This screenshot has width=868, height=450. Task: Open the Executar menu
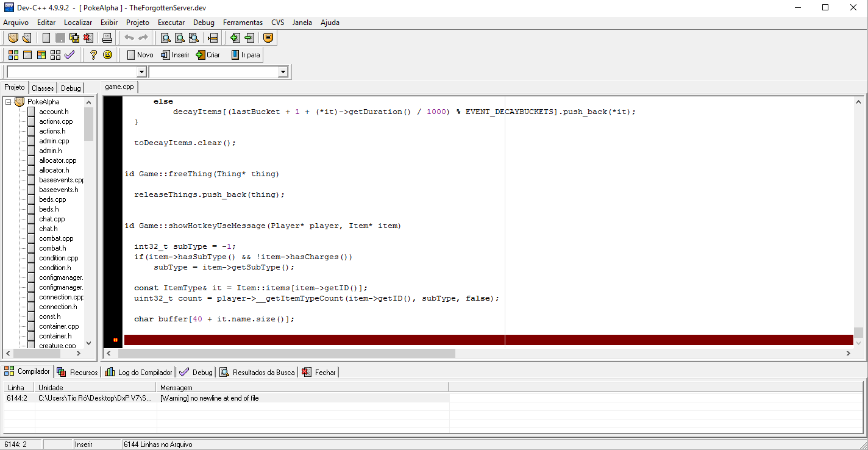tap(171, 23)
